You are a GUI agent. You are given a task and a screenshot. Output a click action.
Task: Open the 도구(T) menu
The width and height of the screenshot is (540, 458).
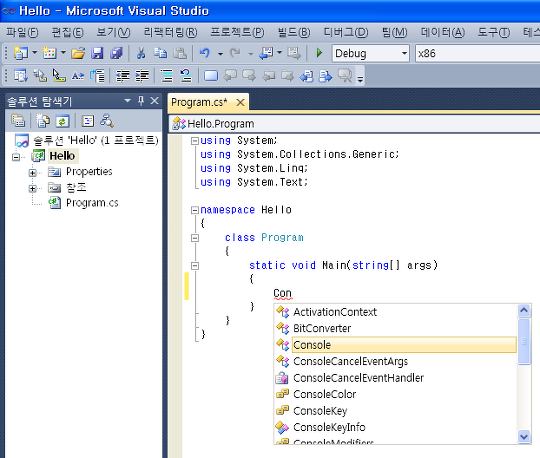(494, 32)
